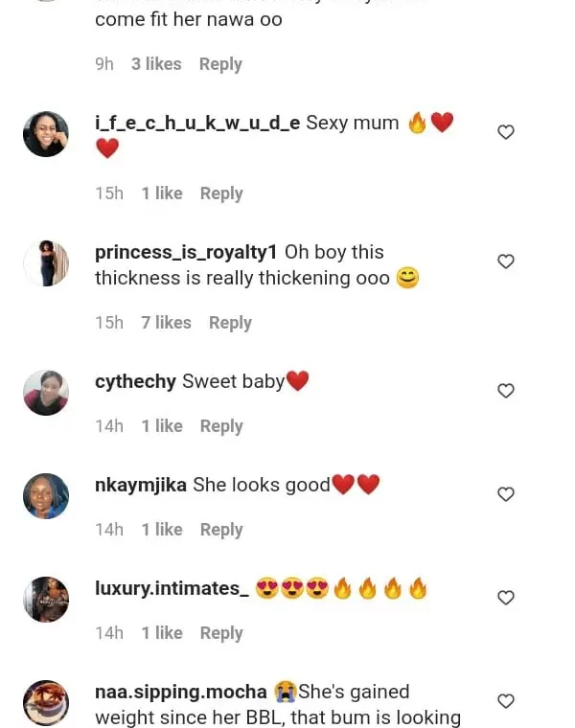Image resolution: width=575 pixels, height=728 pixels.
Task: View the 7 likes on princess_is_royalty1's comment
Action: pyautogui.click(x=166, y=323)
